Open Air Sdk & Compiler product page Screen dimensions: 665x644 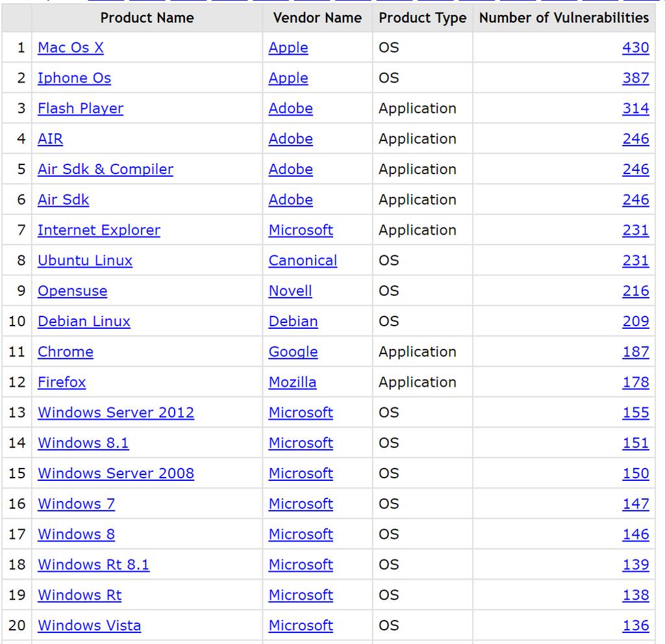coord(106,170)
